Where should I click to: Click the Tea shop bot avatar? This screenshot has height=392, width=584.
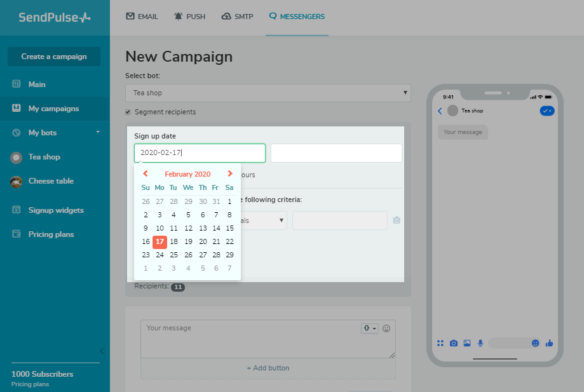click(16, 158)
